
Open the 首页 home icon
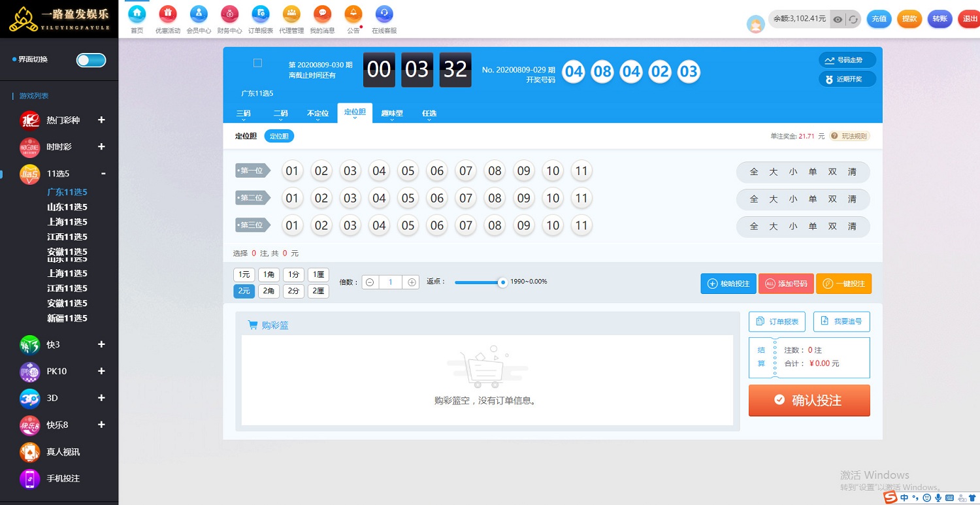(137, 13)
